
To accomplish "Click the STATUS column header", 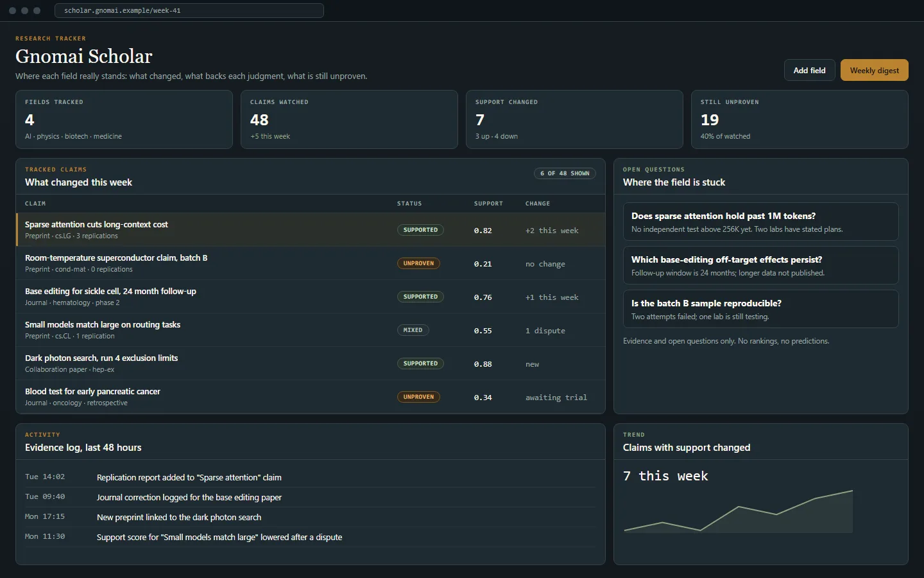I will point(409,204).
